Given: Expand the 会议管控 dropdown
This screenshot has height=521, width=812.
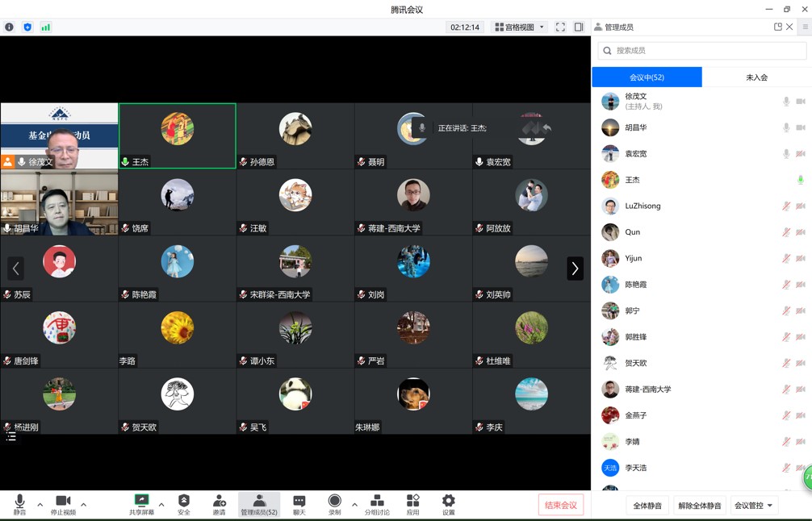Looking at the screenshot, I should coord(754,506).
